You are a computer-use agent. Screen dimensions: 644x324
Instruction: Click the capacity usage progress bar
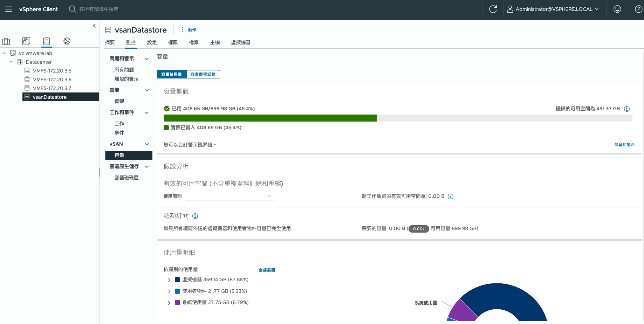tap(398, 118)
